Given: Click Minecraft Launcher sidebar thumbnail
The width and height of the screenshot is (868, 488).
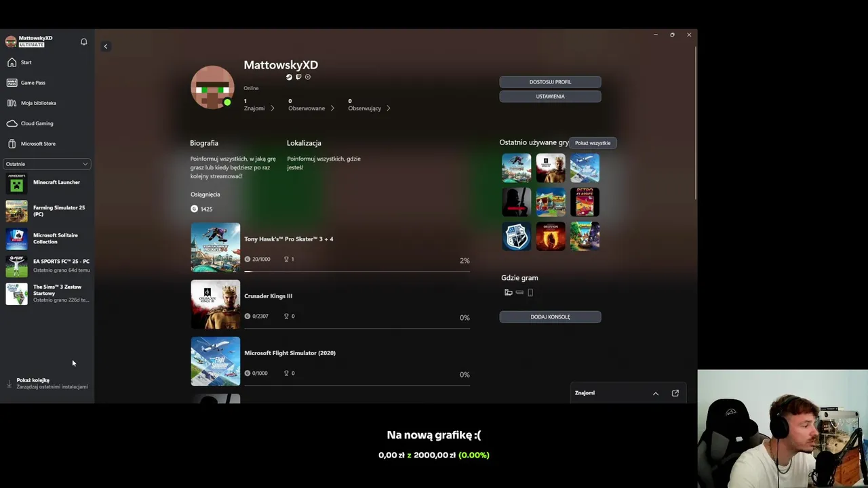Looking at the screenshot, I should coord(17,184).
